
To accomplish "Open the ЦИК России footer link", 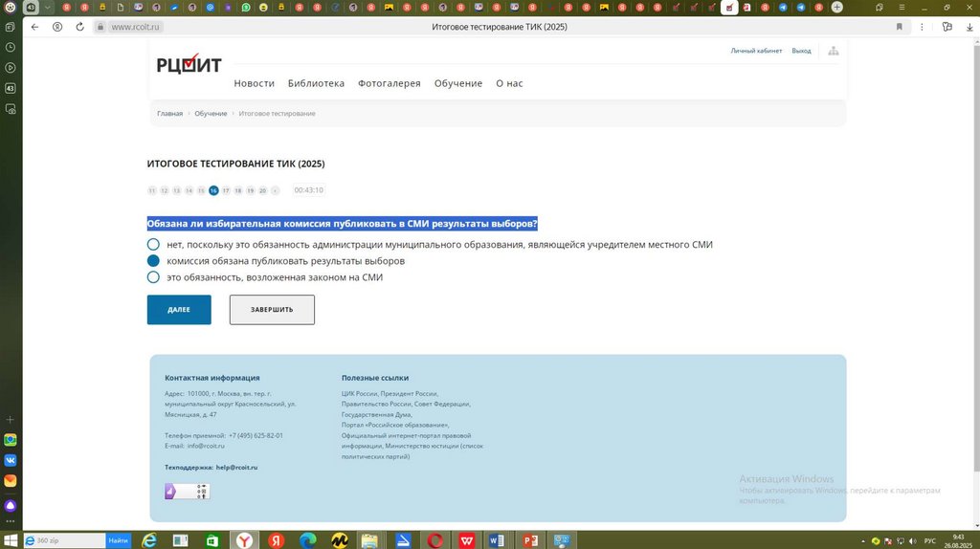I will click(x=360, y=393).
